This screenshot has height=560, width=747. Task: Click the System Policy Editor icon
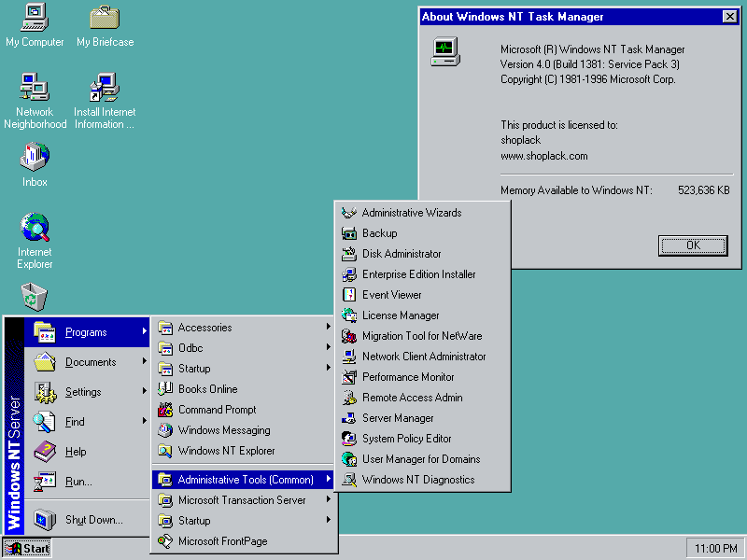[349, 438]
